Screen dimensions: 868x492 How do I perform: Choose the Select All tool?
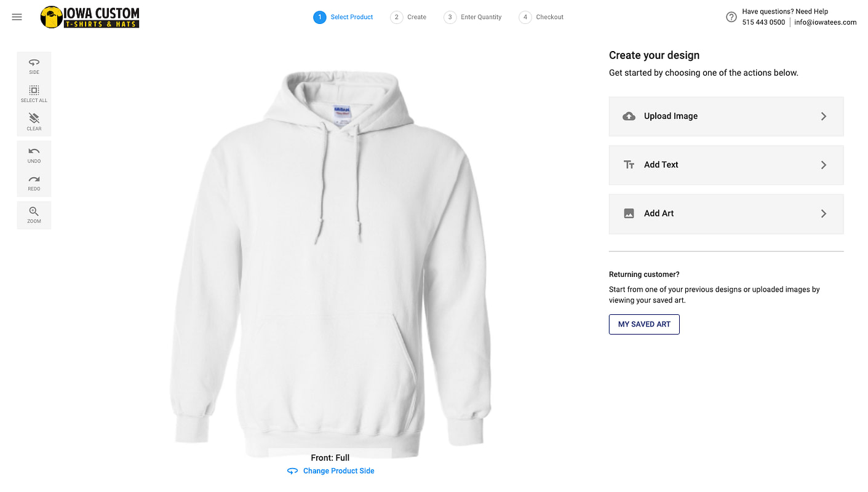tap(34, 94)
